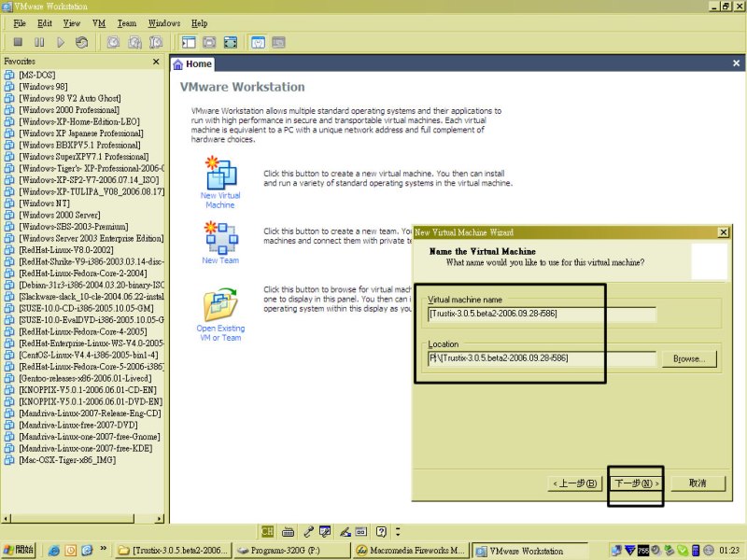Image resolution: width=747 pixels, height=560 pixels.
Task: Click the Power Off stop toolbar icon
Action: [x=18, y=42]
